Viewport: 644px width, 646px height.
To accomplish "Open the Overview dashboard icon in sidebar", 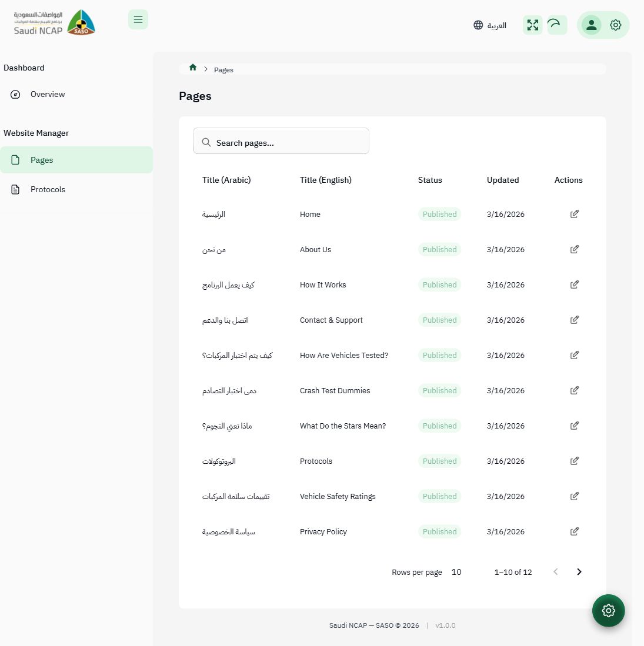I will 15,94.
